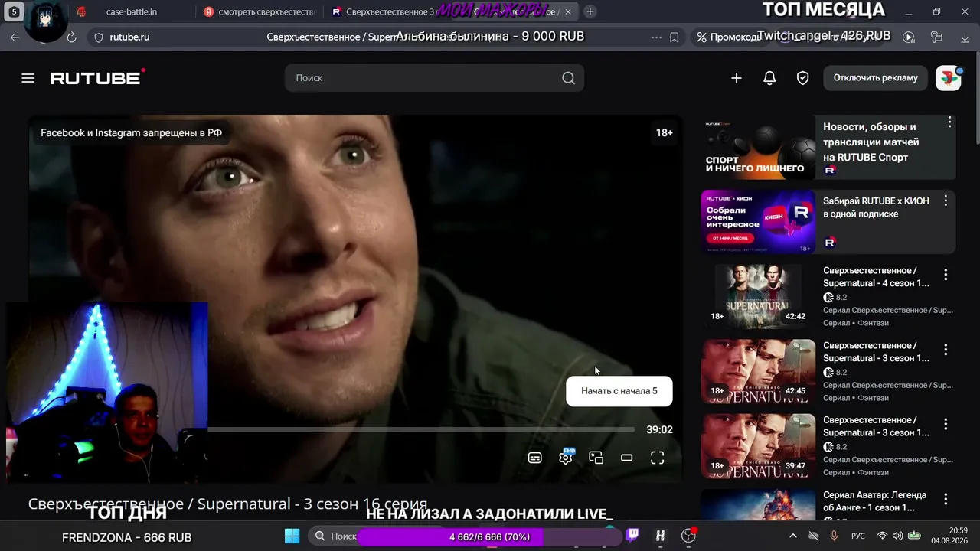
Task: Enter fullscreen video mode
Action: click(658, 458)
